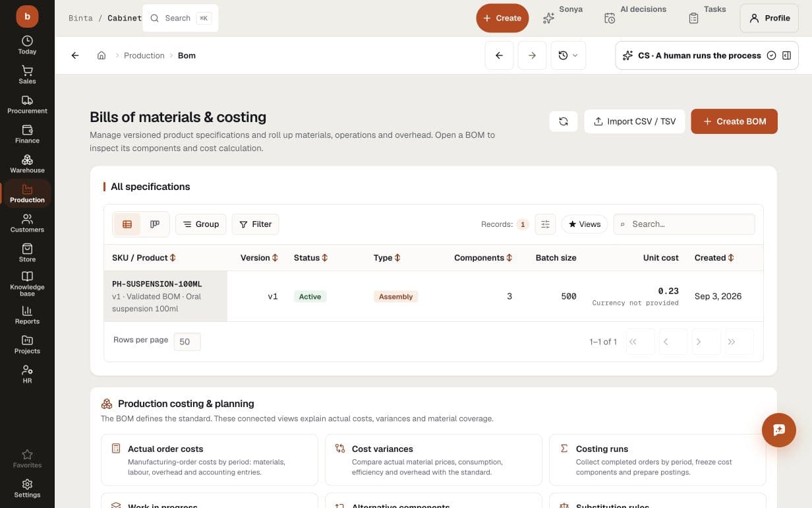Open the Cost variances card
Image resolution: width=812 pixels, height=508 pixels.
point(434,460)
